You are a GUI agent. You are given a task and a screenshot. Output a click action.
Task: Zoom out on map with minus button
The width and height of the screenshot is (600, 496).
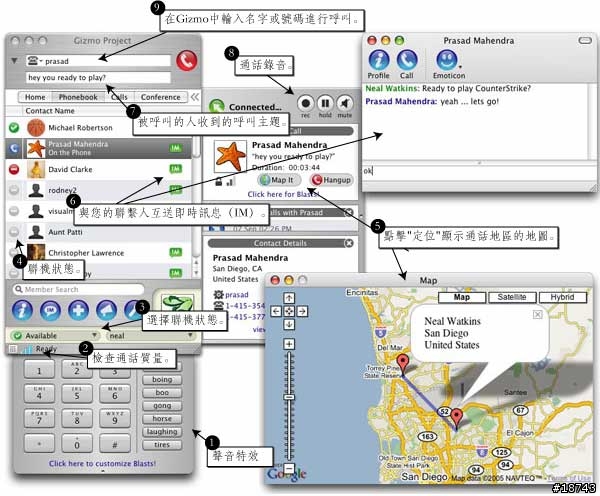[289, 468]
